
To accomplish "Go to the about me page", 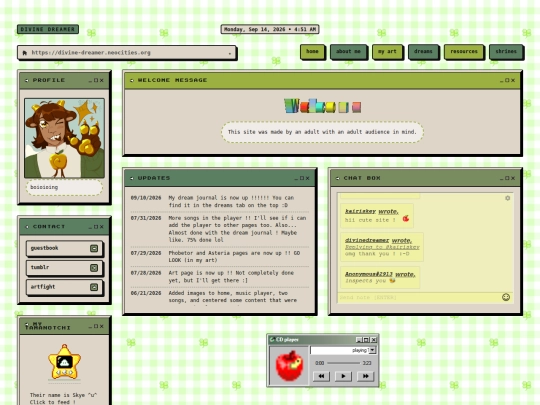I will pyautogui.click(x=348, y=52).
